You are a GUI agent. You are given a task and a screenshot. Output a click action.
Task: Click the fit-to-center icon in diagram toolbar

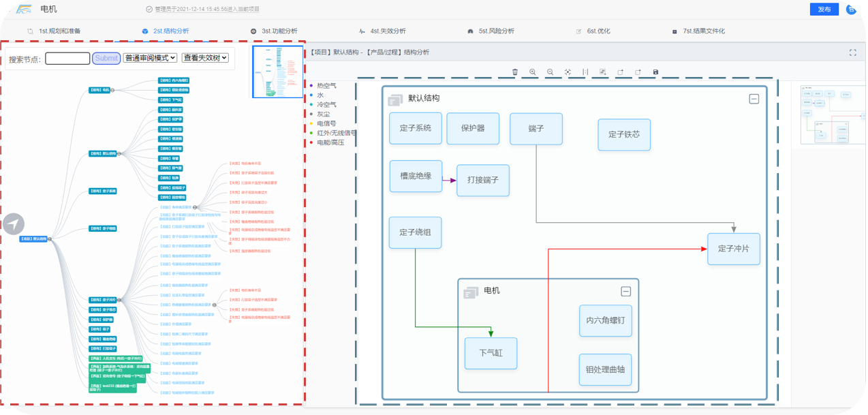pyautogui.click(x=568, y=72)
